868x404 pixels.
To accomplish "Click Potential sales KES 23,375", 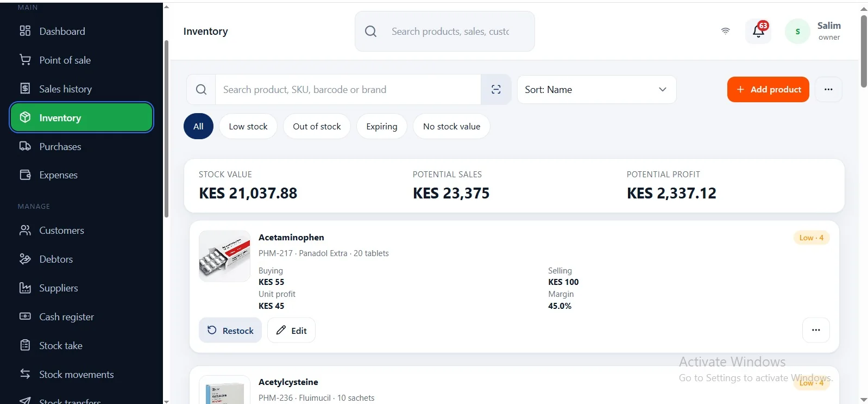I will [451, 193].
